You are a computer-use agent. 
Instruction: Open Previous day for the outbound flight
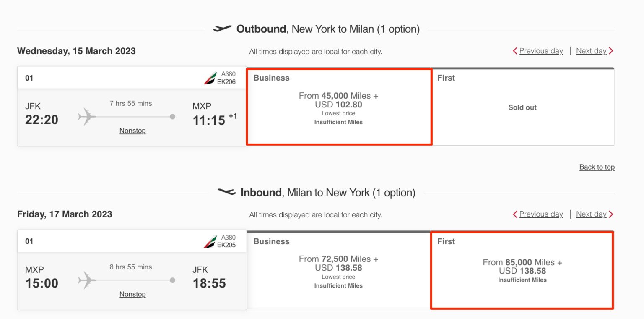[x=541, y=51]
